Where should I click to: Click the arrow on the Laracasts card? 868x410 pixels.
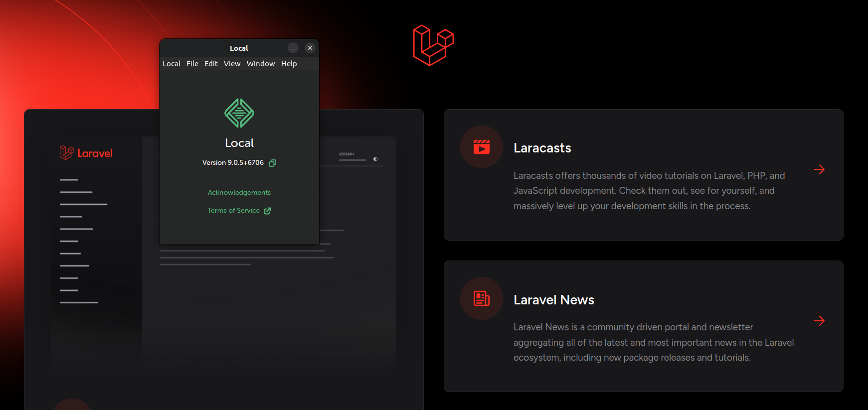819,169
